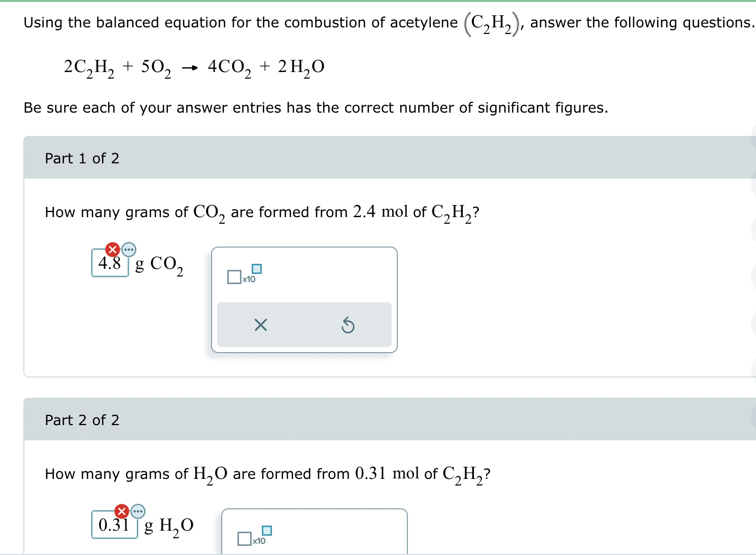The width and height of the screenshot is (756, 555).
Task: Expand the Part 1 of 2 section
Action: (82, 158)
